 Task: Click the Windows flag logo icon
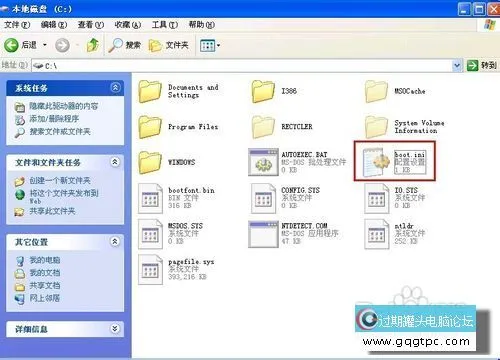coord(490,25)
